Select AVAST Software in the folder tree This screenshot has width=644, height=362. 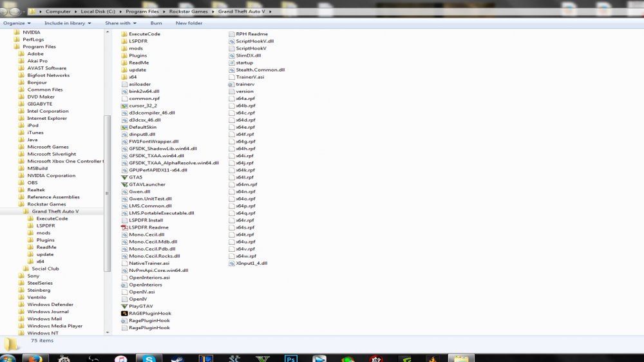coord(47,68)
